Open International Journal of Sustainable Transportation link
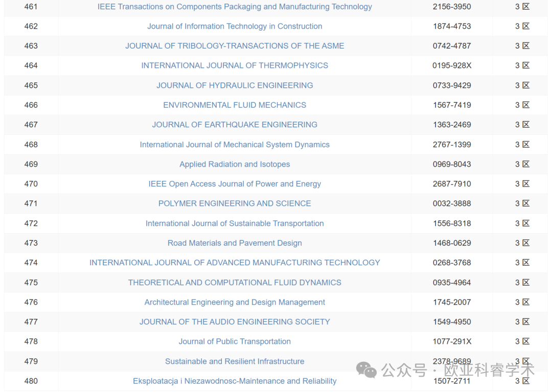 click(x=235, y=223)
